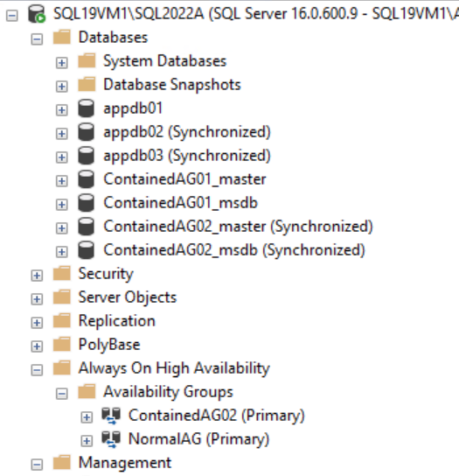Viewport: 459px width, 476px height.
Task: Select the Database Snapshots folder
Action: (172, 85)
